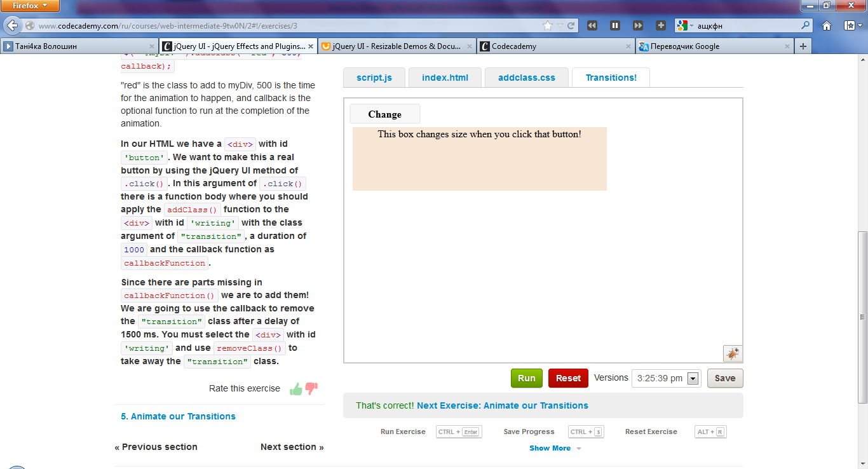Click the Change button in preview

(x=385, y=114)
